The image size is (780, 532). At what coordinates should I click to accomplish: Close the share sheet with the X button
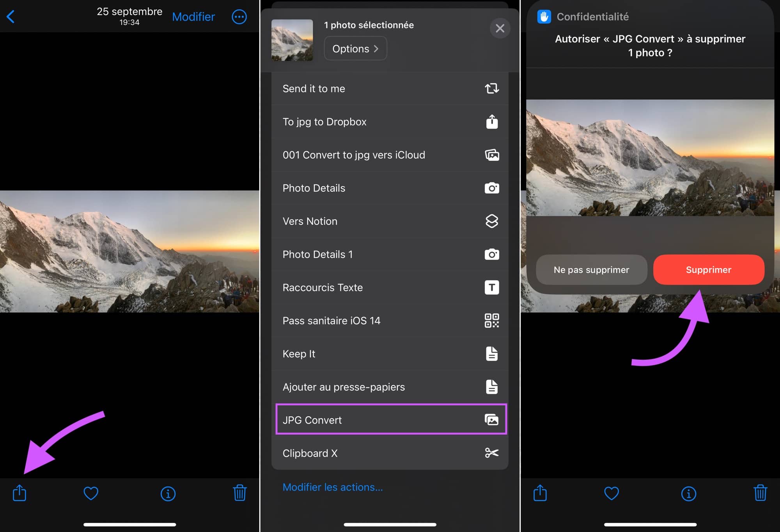click(500, 28)
